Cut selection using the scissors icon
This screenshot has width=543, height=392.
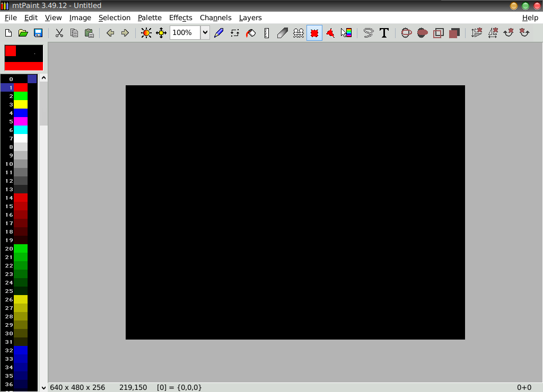click(59, 33)
